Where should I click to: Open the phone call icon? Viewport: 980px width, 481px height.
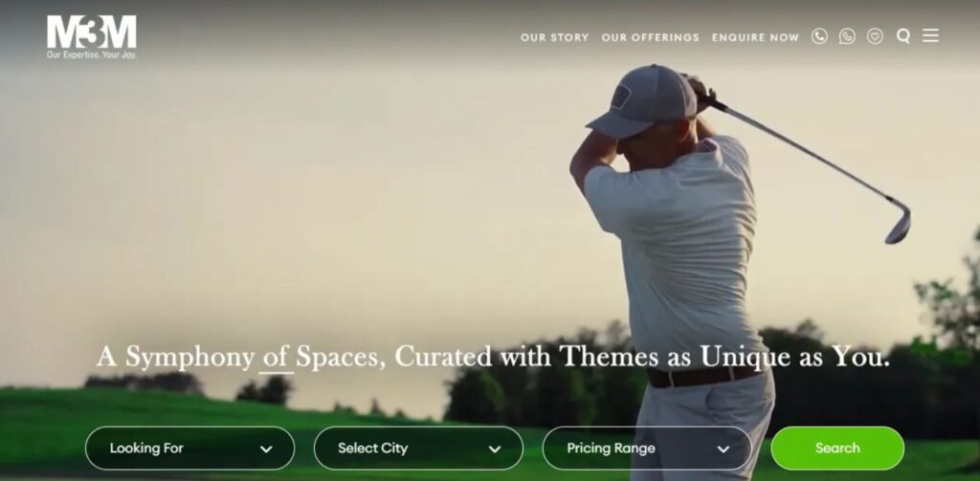[x=819, y=36]
